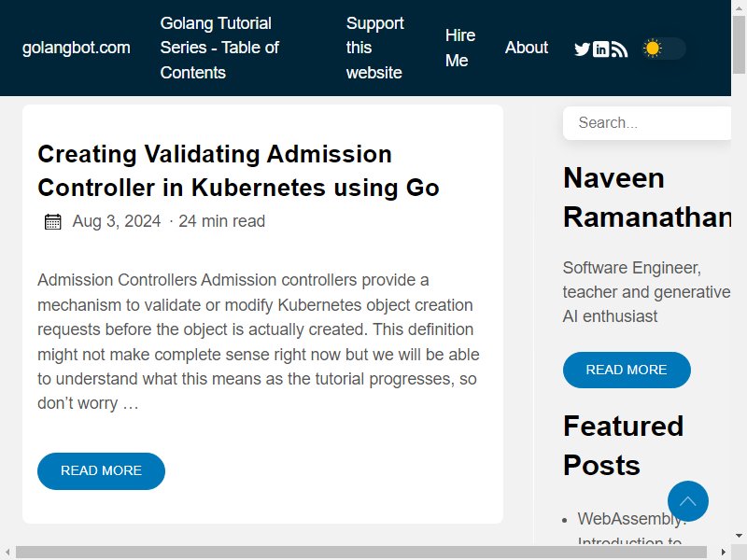This screenshot has width=747, height=560.
Task: Click the horizontal scrollbar left arrow
Action: pyautogui.click(x=7, y=552)
